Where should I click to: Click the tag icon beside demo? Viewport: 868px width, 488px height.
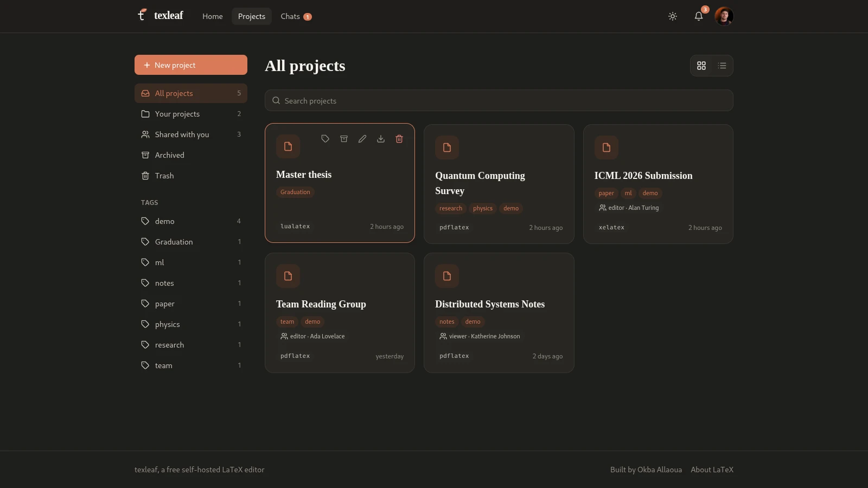[145, 221]
